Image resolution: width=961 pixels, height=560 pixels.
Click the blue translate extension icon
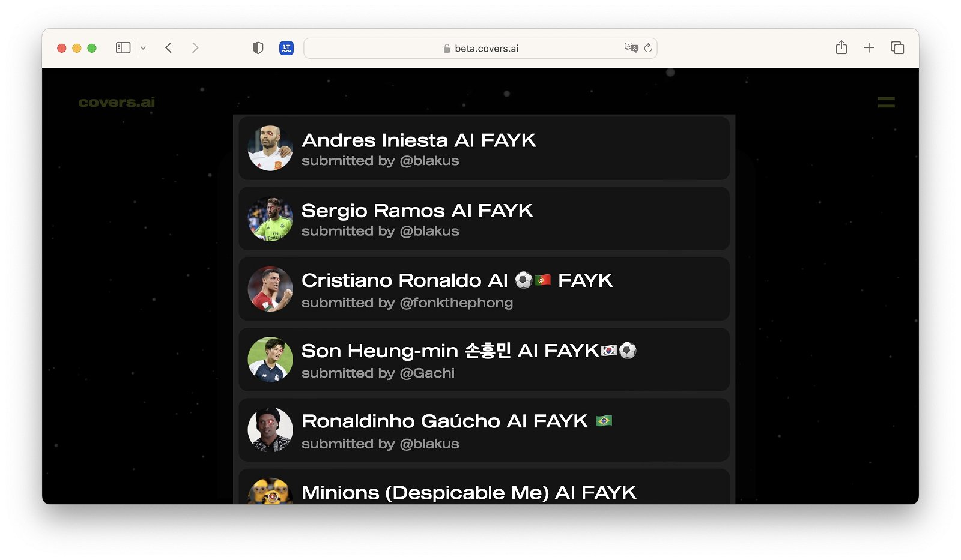pyautogui.click(x=286, y=48)
